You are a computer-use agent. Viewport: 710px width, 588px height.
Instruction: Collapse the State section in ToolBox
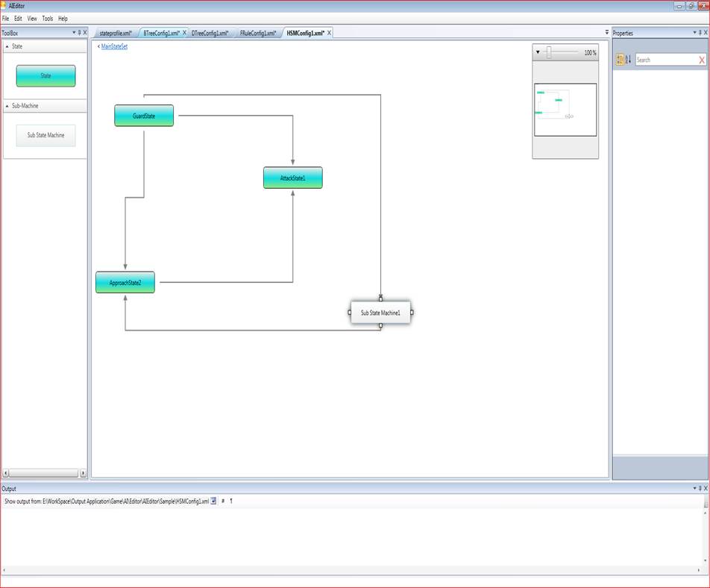7,46
